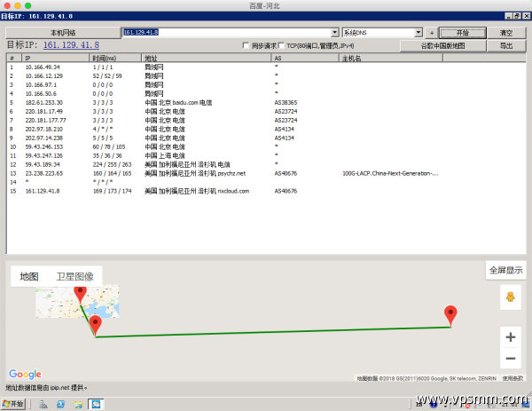Click the Street View pegman icon
This screenshot has width=532, height=411.
[x=511, y=297]
